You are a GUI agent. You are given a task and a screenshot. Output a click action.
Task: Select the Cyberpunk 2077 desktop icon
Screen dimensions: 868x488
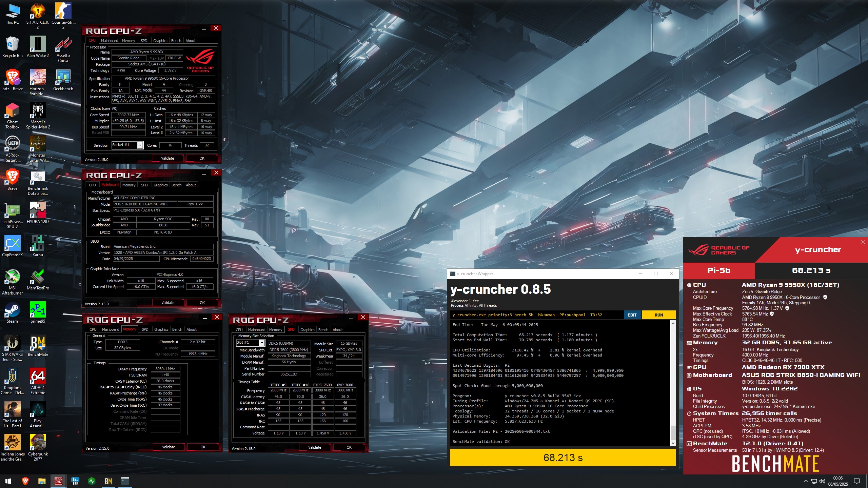38,448
